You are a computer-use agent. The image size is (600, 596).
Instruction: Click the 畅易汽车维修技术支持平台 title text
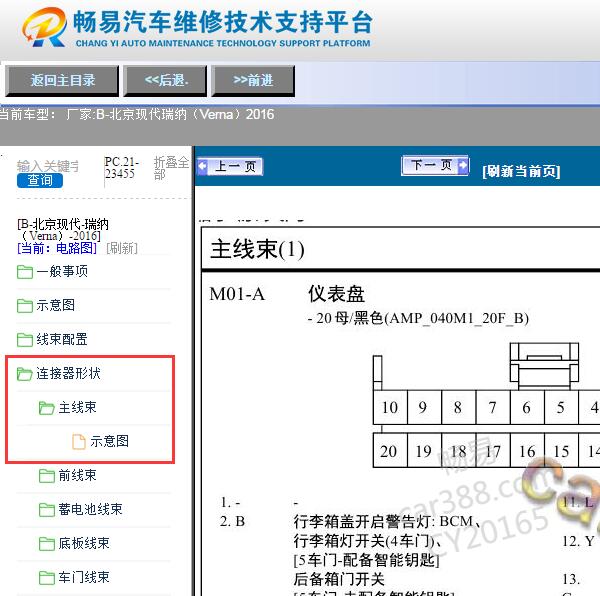[223, 22]
